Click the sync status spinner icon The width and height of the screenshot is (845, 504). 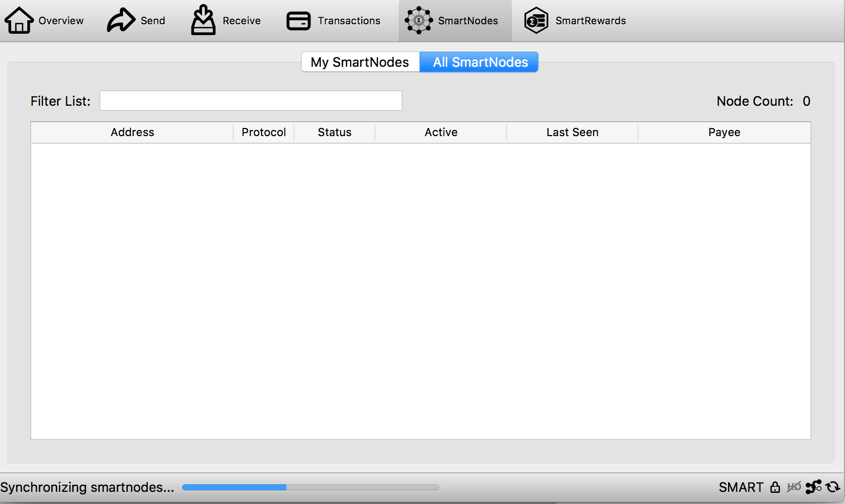tap(833, 487)
